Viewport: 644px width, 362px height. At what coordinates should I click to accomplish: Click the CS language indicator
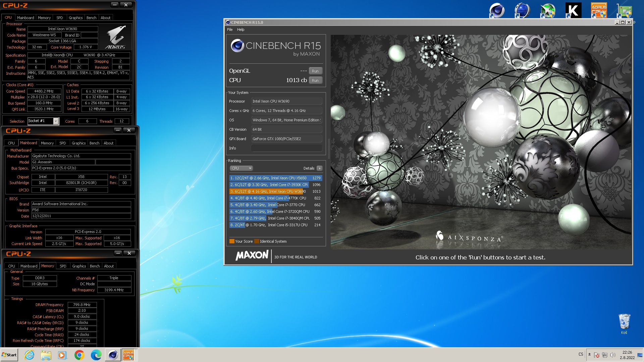[x=581, y=354]
